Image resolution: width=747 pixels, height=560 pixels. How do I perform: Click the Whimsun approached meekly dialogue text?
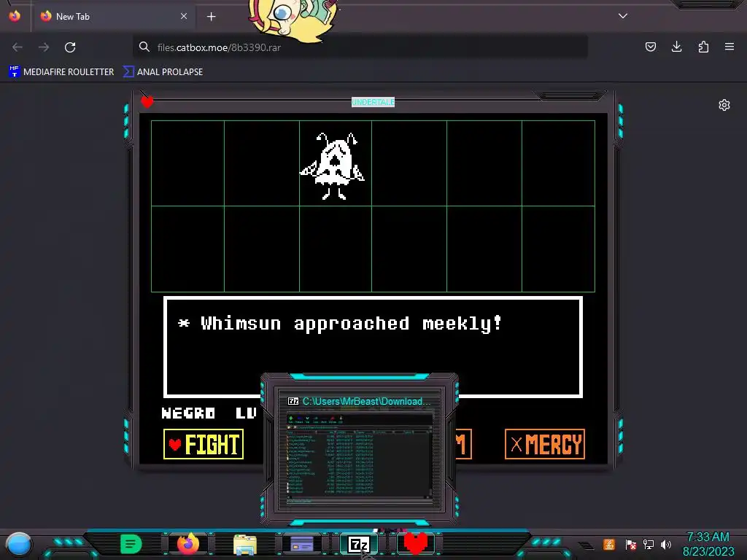point(340,323)
